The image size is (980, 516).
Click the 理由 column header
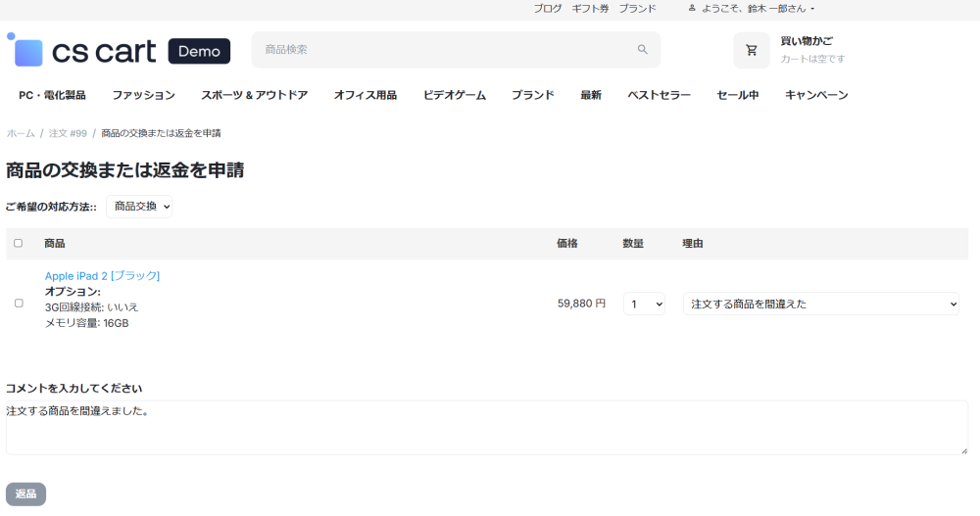point(693,244)
